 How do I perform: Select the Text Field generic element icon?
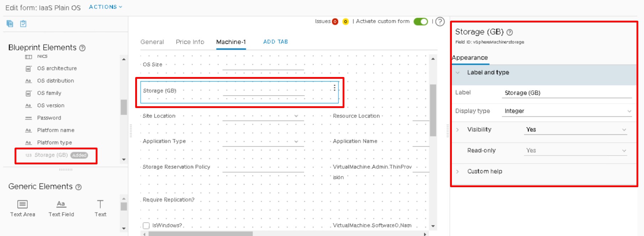61,204
